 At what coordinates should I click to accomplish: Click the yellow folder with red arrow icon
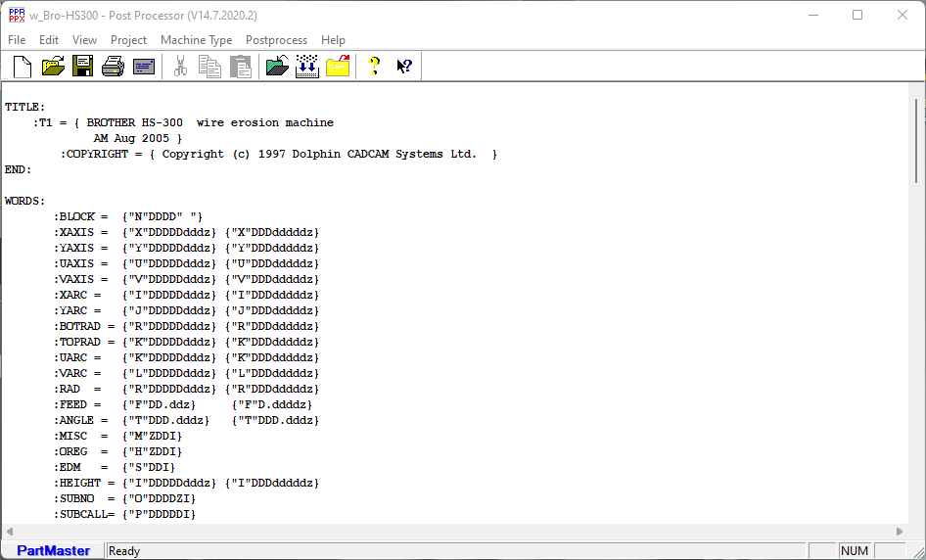coord(338,67)
